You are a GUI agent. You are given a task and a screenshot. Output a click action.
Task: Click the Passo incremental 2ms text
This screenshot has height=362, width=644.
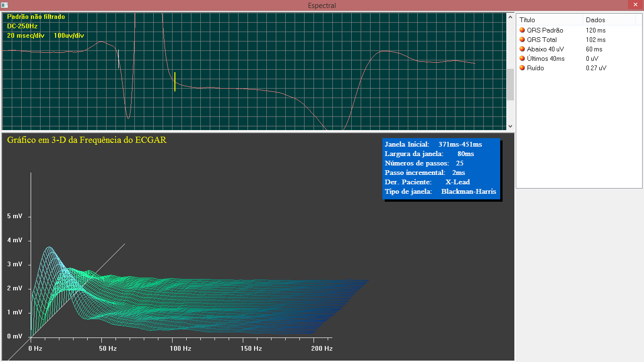click(x=425, y=173)
